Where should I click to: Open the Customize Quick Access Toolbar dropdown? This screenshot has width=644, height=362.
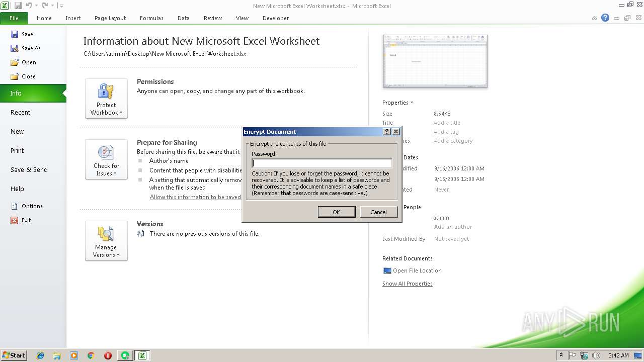point(61,6)
